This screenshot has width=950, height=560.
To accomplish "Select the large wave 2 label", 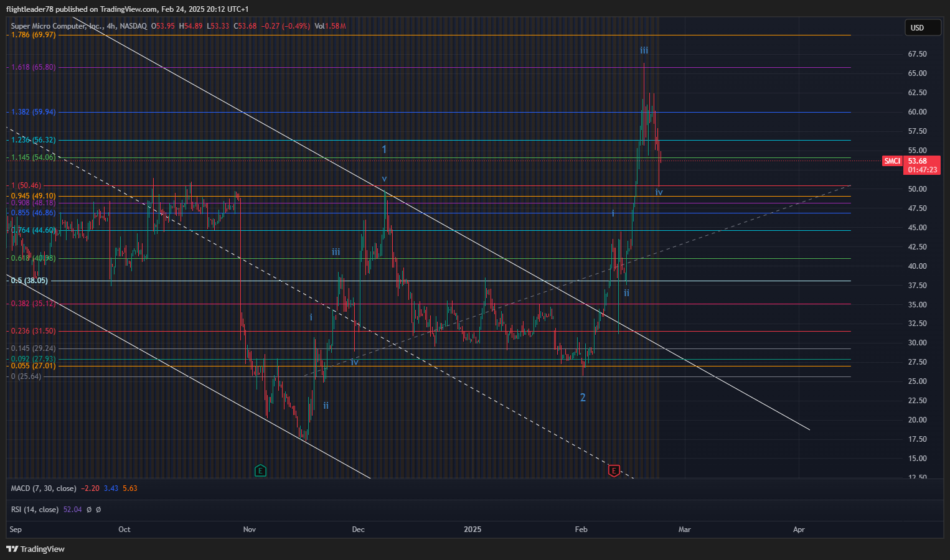I will (x=583, y=398).
